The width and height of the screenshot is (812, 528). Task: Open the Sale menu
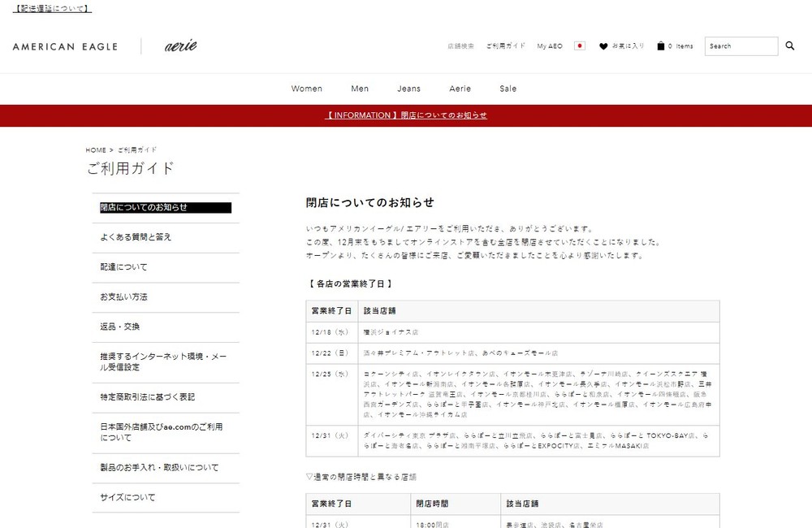[508, 89]
